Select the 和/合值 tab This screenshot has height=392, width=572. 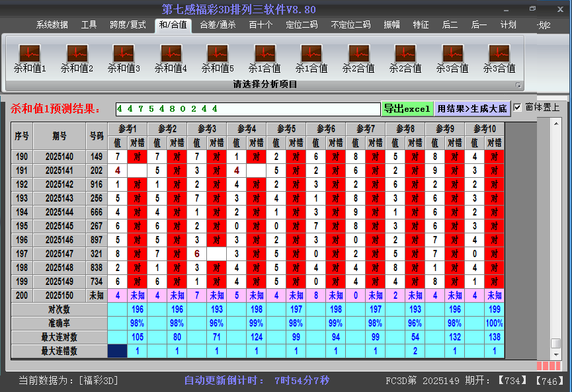click(x=173, y=25)
